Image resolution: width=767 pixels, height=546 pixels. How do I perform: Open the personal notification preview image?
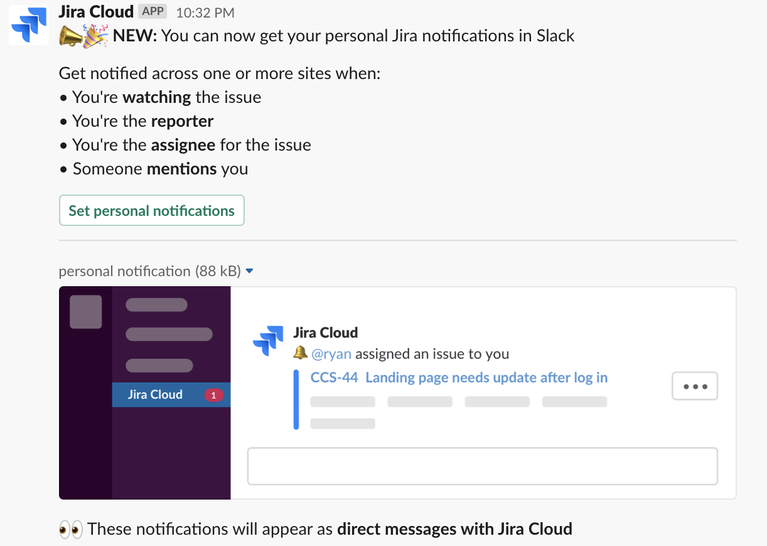(398, 393)
